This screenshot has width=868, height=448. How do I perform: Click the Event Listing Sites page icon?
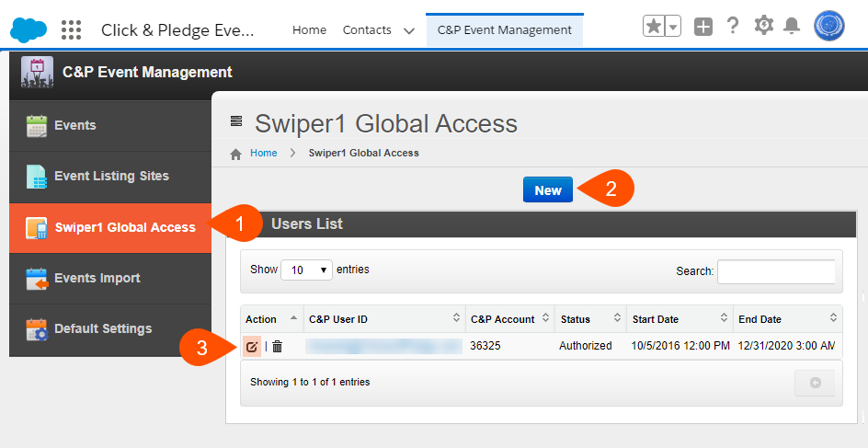(37, 177)
